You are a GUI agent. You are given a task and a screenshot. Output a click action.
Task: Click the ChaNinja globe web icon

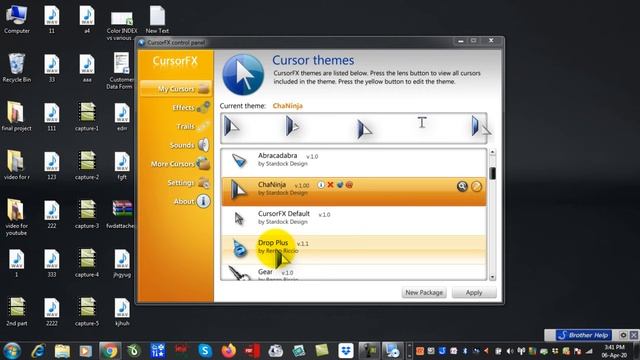[x=340, y=185]
